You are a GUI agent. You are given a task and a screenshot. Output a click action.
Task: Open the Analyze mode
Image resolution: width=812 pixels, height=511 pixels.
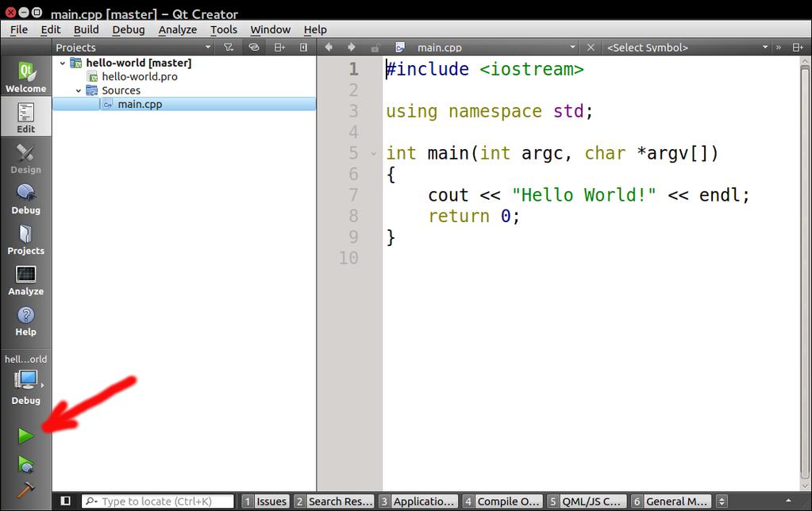pyautogui.click(x=25, y=280)
